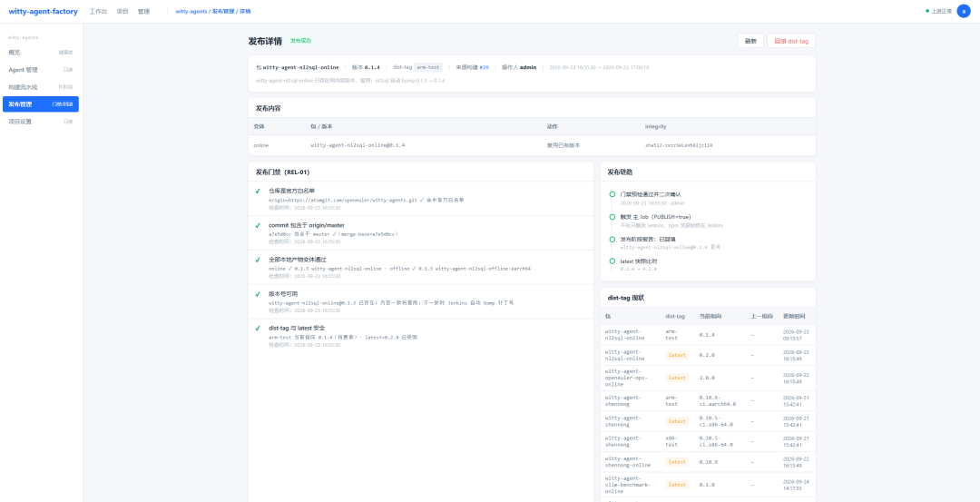The image size is (980, 502).
Task: Click the witty-agent-nl2sql-online@0.1.4 table cell
Action: [x=358, y=145]
